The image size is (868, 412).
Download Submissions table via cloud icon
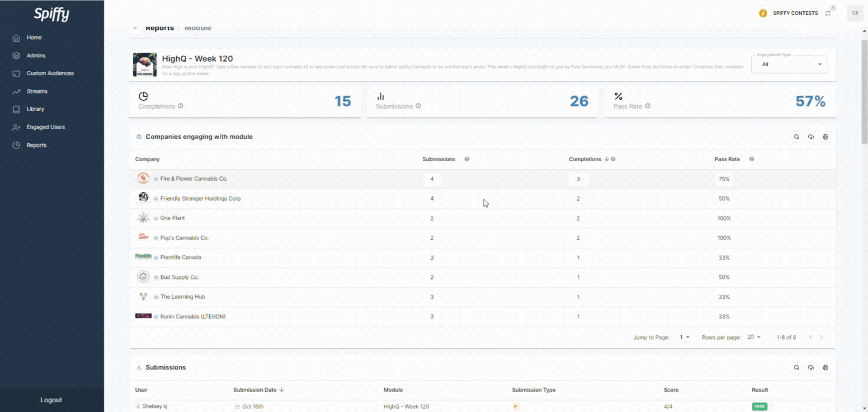[x=811, y=368]
